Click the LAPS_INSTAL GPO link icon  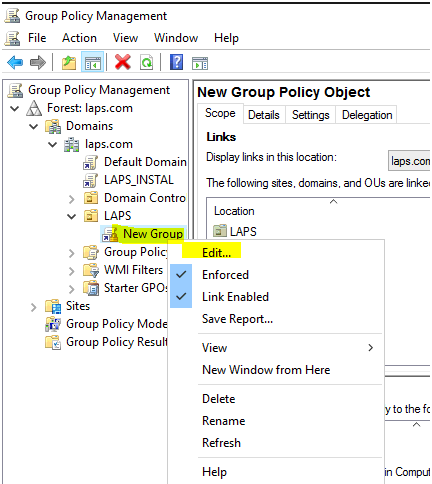coord(90,180)
